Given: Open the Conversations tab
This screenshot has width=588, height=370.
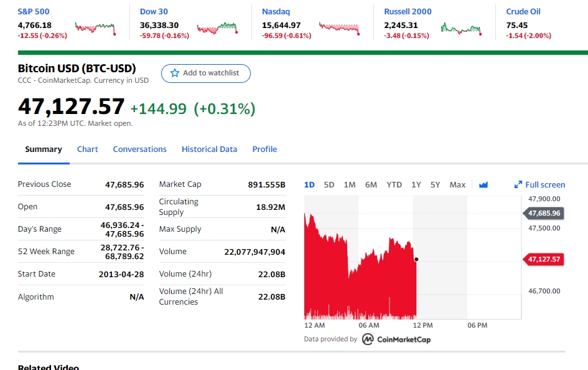Looking at the screenshot, I should coord(139,149).
